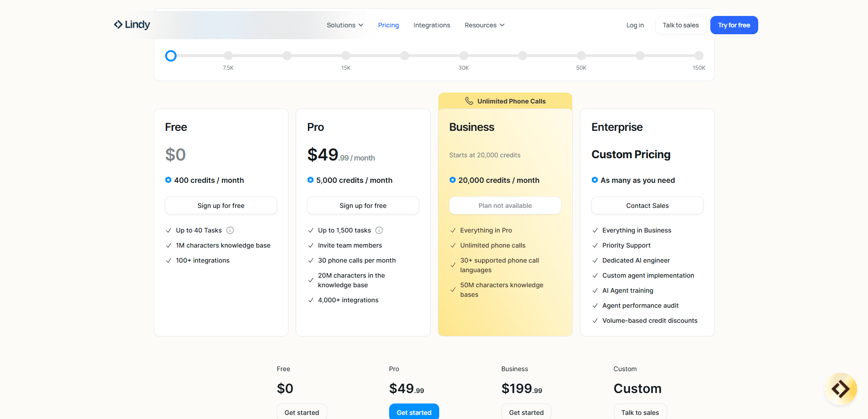868x419 pixels.
Task: Click the Lindy logo in header
Action: (132, 25)
